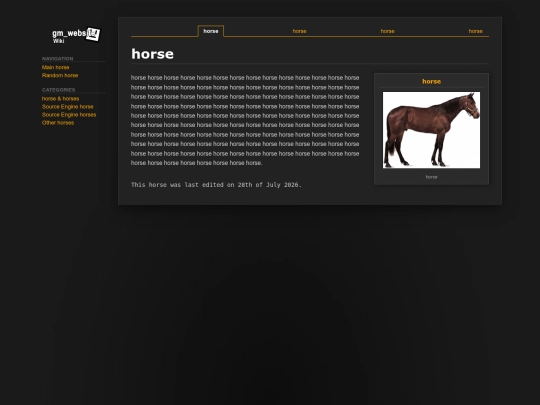Open the Other horses category
540x405 pixels.
pos(58,122)
